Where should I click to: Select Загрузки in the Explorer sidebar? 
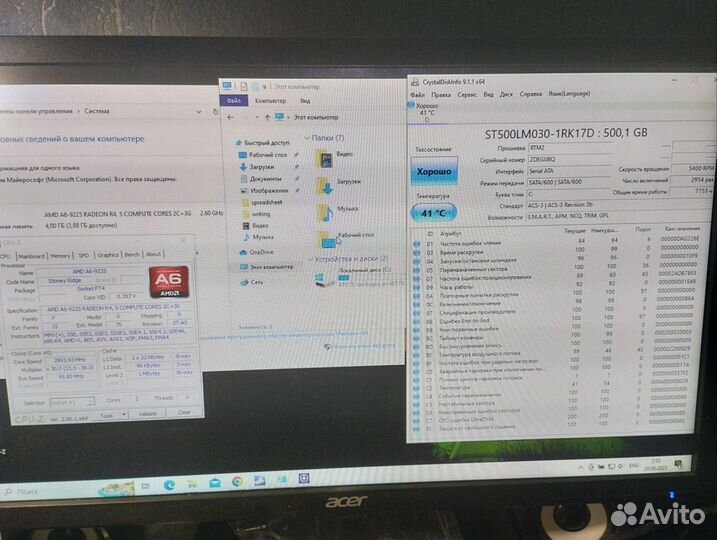click(257, 167)
